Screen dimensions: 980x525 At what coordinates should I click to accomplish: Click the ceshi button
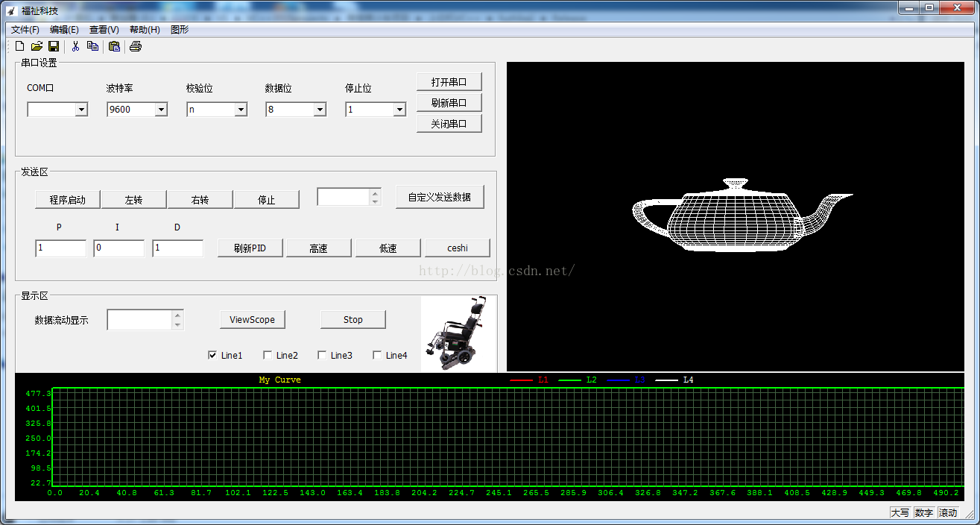(458, 248)
